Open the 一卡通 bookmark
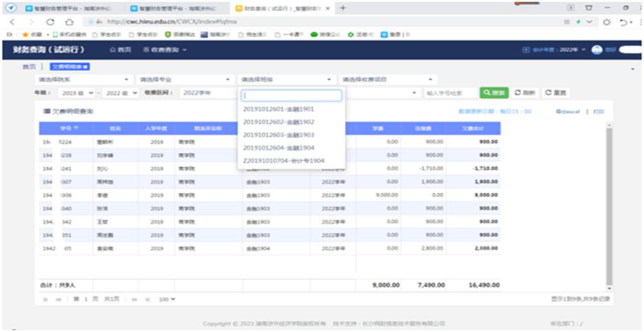 point(289,35)
